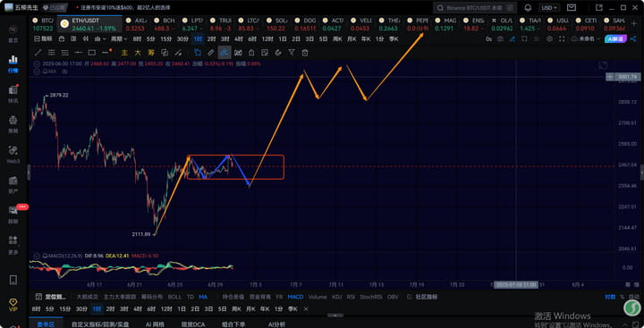The width and height of the screenshot is (644, 328).
Task: Switch to the AI 网格 tab
Action: tap(155, 324)
